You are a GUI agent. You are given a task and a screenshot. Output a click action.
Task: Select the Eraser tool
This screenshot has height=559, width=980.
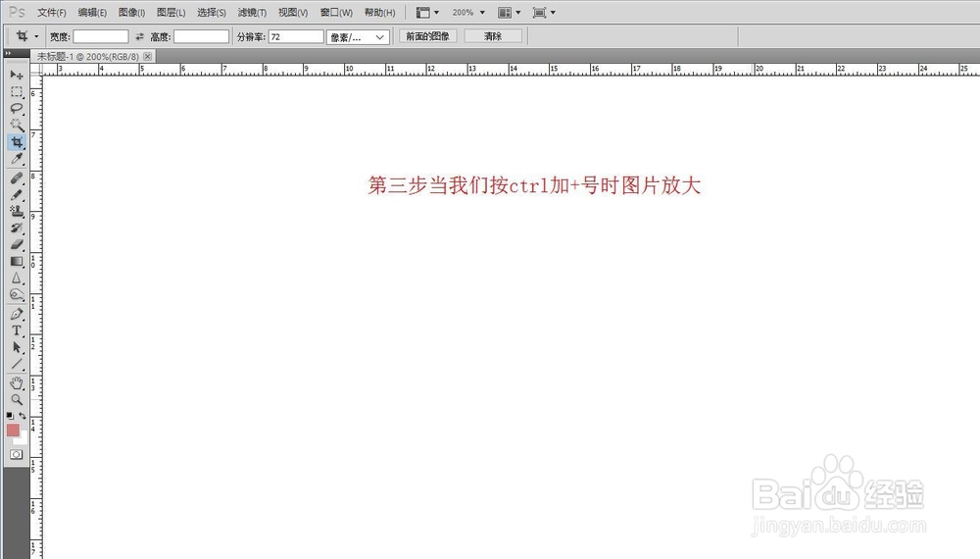point(17,244)
